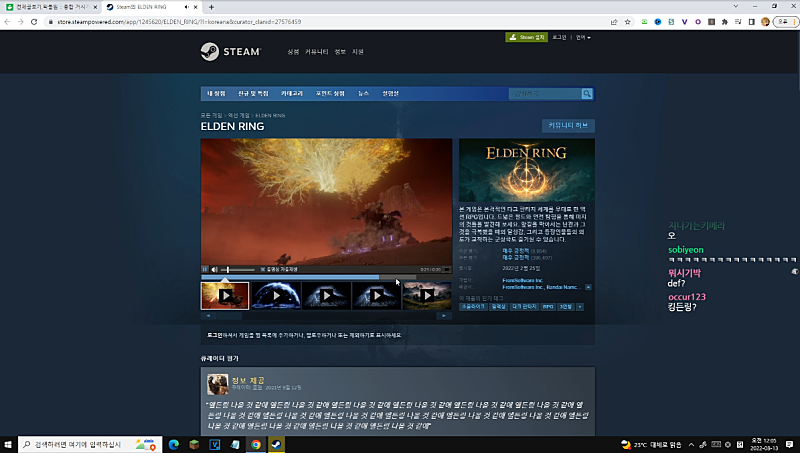The height and width of the screenshot is (453, 800).
Task: Toggle the video autoplay checkbox
Action: [263, 269]
